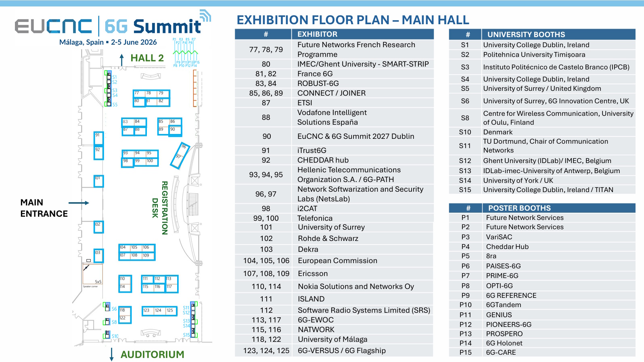The width and height of the screenshot is (644, 362).
Task: Select Software Radio Systems Limited (SRS) entry
Action: click(364, 310)
